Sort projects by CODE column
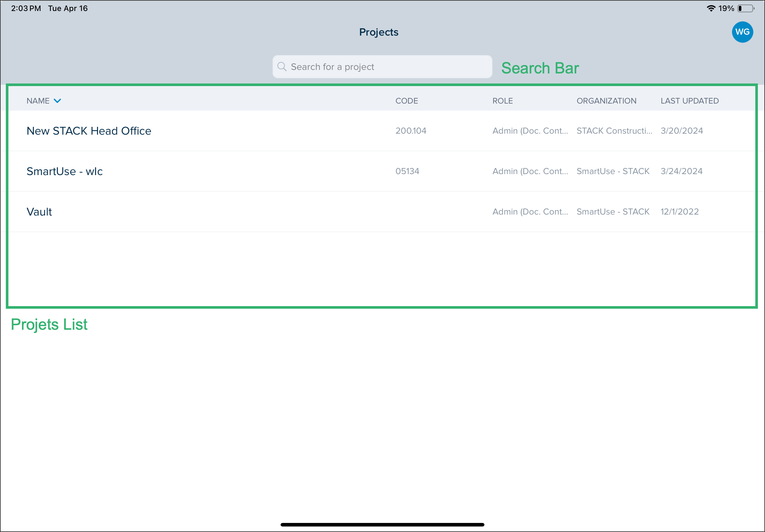The image size is (765, 532). 406,101
